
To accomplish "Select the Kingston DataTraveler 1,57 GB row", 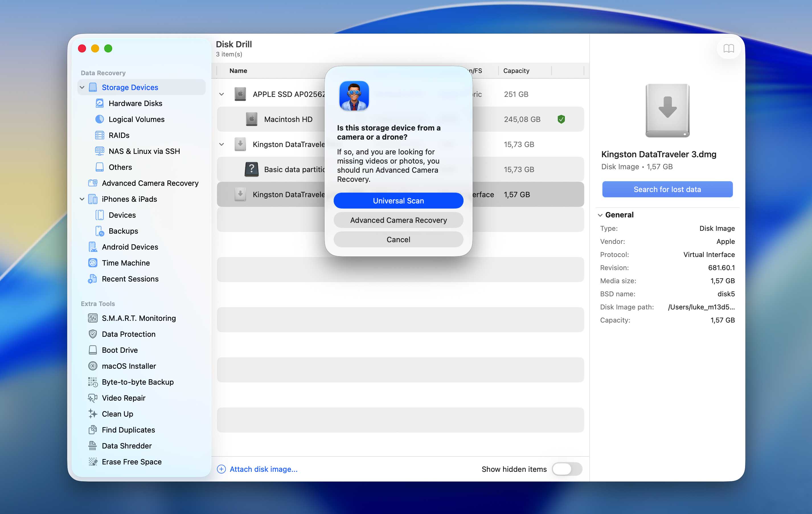I will click(400, 194).
